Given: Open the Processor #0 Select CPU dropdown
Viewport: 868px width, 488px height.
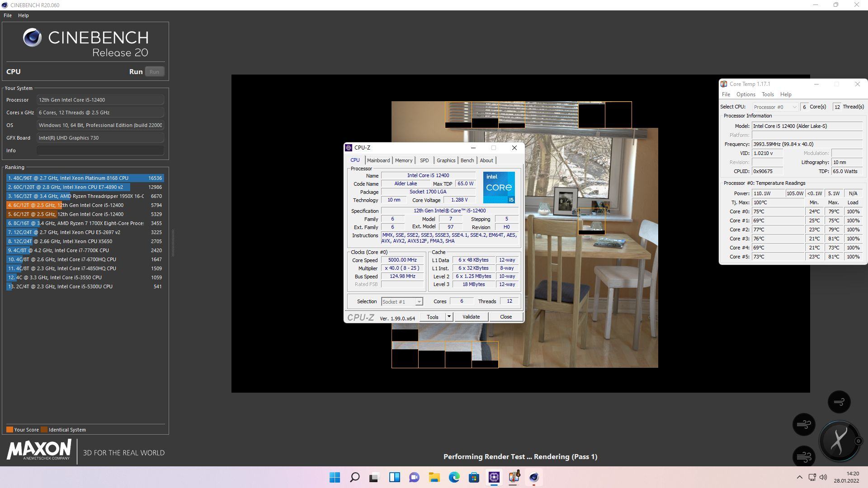Looking at the screenshot, I should [775, 107].
